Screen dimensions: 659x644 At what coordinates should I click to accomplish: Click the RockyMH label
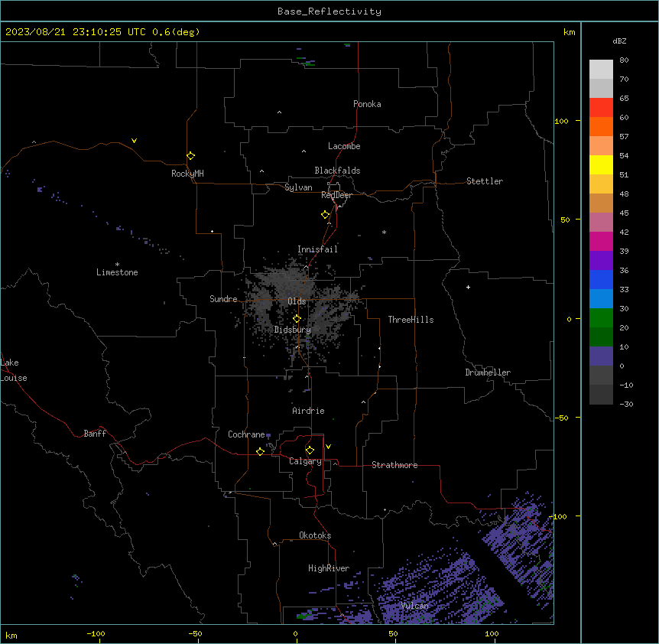187,174
